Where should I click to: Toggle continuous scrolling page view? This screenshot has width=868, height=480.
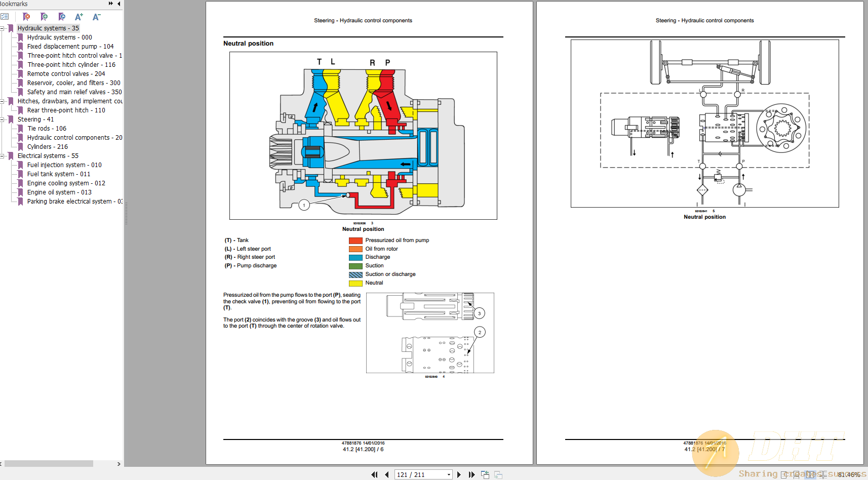coord(797,475)
